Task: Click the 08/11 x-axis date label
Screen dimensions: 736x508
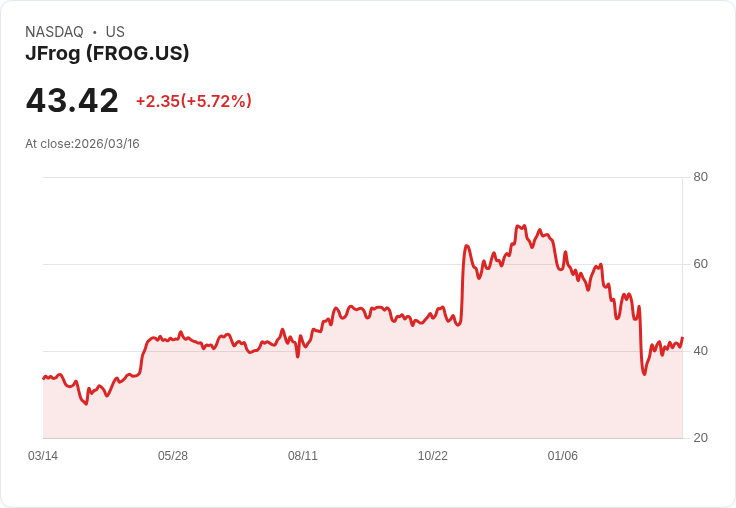Action: pyautogui.click(x=303, y=456)
